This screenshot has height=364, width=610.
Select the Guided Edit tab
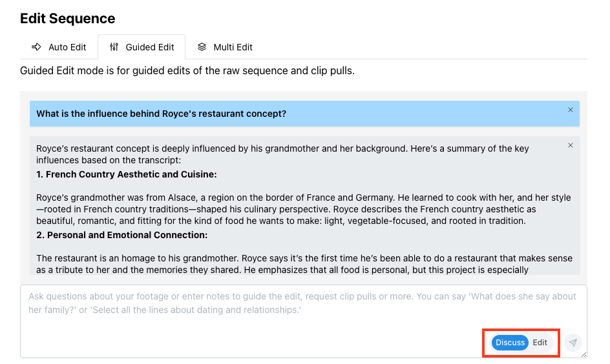tap(142, 47)
